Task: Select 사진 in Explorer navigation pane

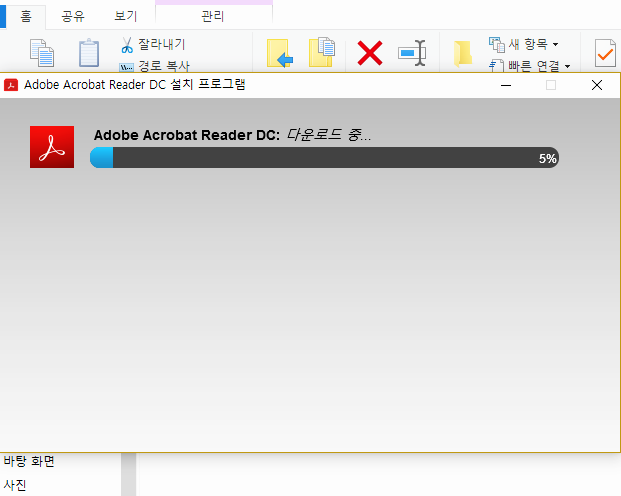Action: 15,485
